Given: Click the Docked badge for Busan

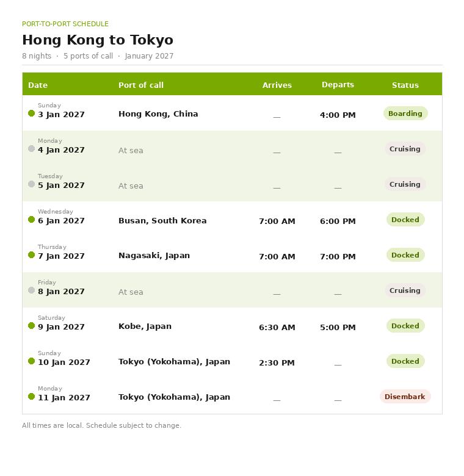Looking at the screenshot, I should (405, 220).
